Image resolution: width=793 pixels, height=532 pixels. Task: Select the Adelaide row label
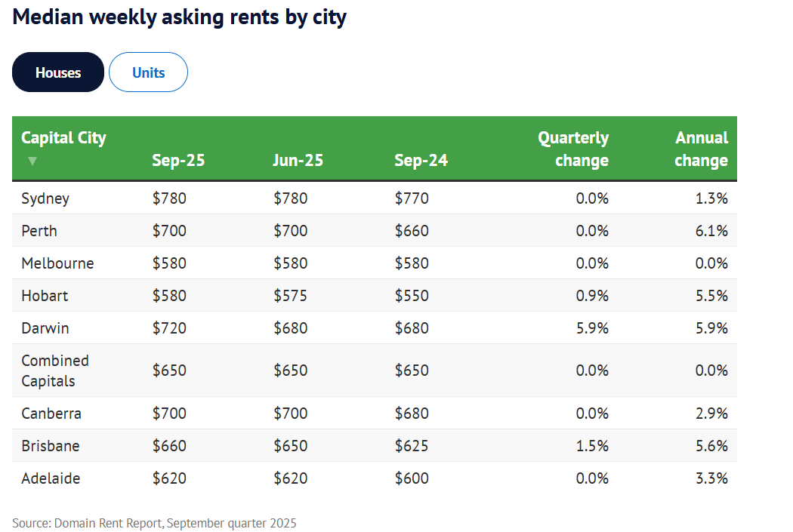51,478
